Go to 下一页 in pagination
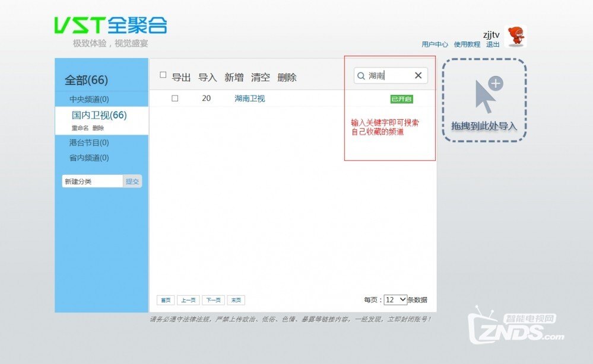 coord(213,301)
